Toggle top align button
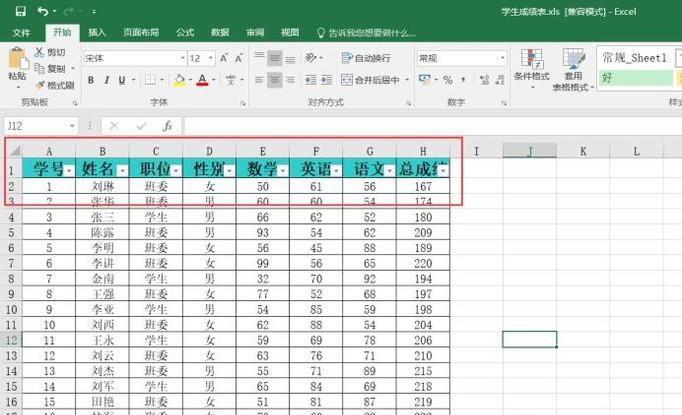Viewport: 682px width, 415px height. coord(259,58)
